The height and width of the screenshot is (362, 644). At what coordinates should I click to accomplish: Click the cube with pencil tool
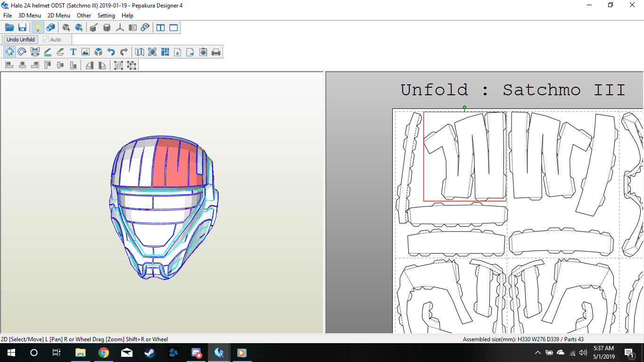tap(94, 28)
